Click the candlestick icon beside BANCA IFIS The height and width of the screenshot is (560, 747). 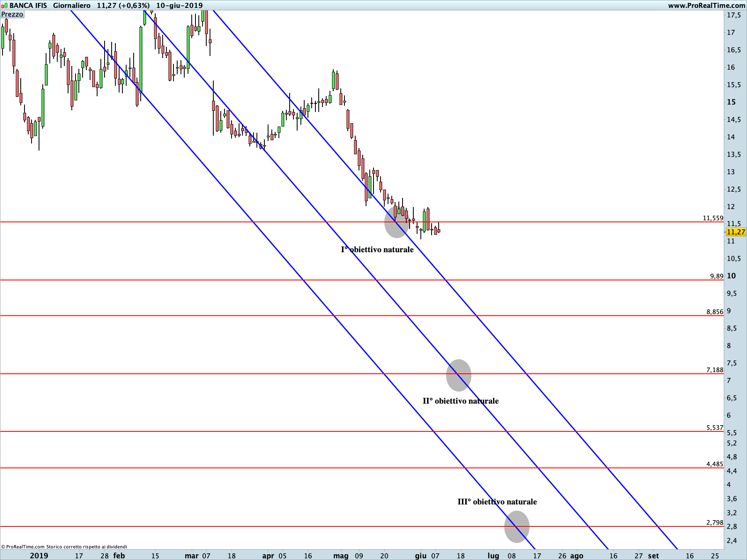5,6
